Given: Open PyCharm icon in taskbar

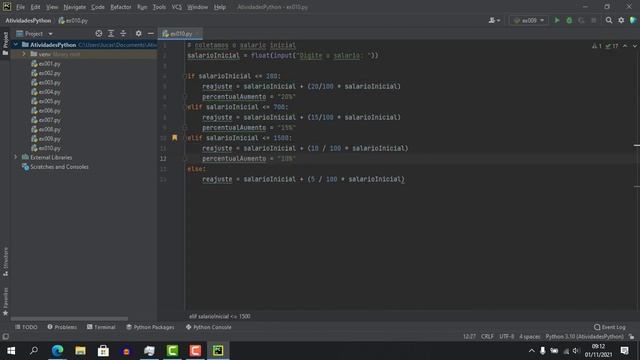Looking at the screenshot, I should coord(218,351).
